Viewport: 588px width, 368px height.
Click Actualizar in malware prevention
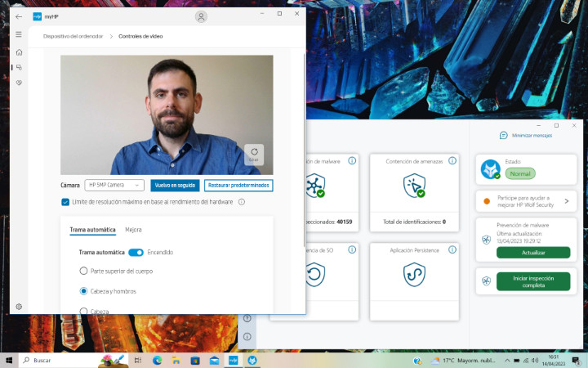(x=533, y=253)
